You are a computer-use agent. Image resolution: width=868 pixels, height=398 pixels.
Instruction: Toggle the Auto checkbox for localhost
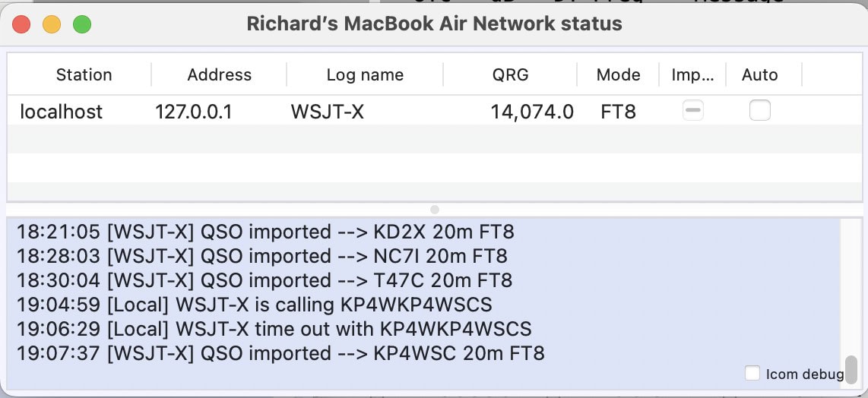pyautogui.click(x=759, y=111)
